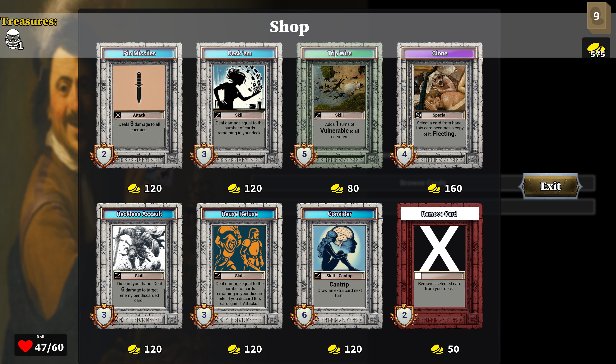Viewport: 616px width, 364px height.
Task: Click the Pin Missiles cost shield badge
Action: click(x=104, y=155)
